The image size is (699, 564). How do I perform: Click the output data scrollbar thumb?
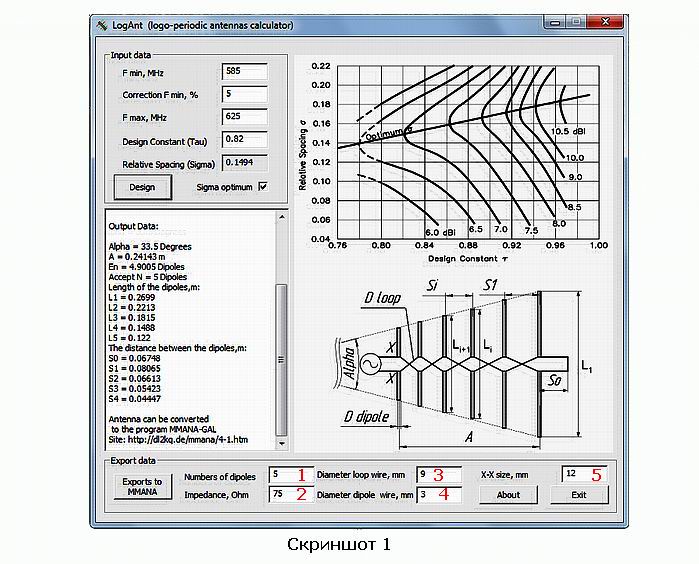point(281,360)
